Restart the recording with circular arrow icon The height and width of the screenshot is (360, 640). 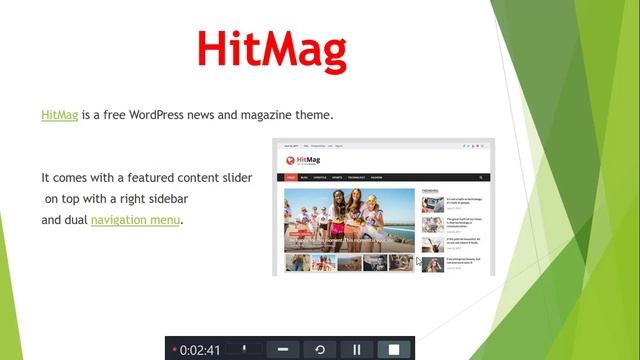point(320,350)
